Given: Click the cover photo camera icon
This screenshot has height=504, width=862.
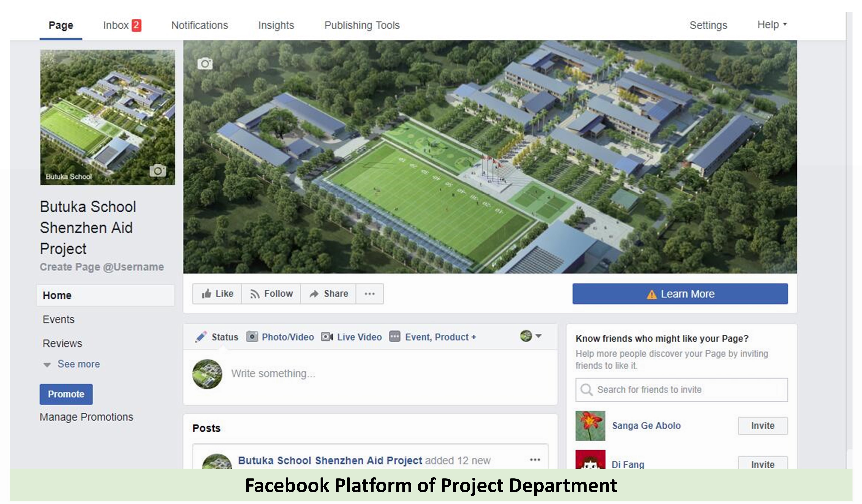Looking at the screenshot, I should 205,64.
